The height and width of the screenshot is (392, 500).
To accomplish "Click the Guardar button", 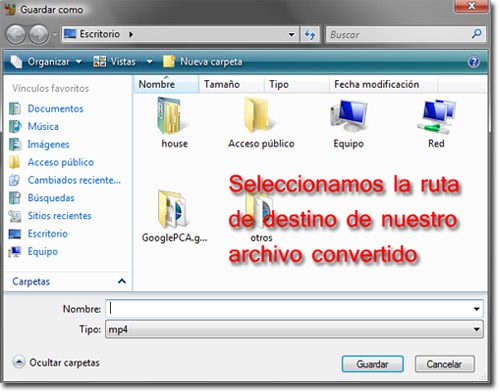I will point(372,364).
